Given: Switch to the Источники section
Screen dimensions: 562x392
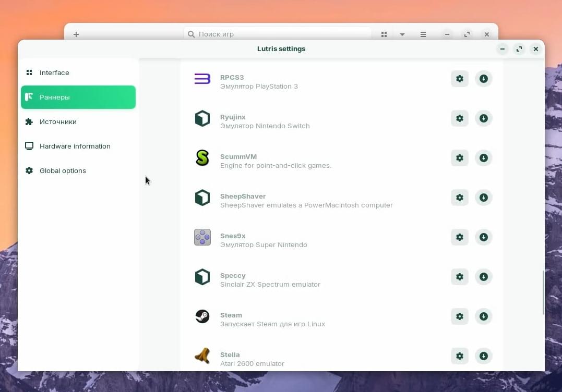Looking at the screenshot, I should point(78,121).
